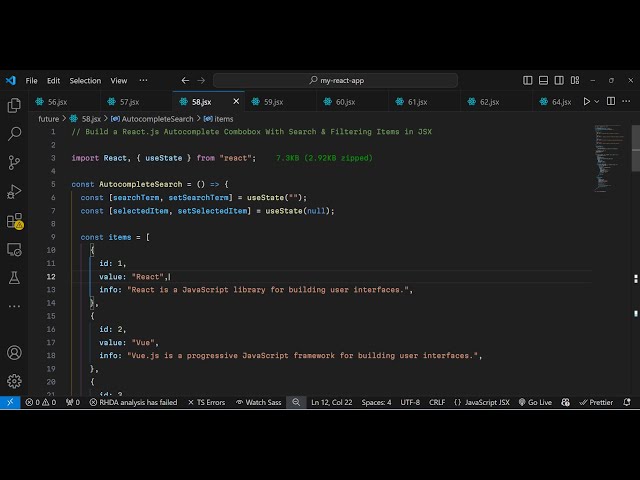Open the Accounts icon in activity bar
Viewport: 640px width, 480px height.
click(x=14, y=353)
